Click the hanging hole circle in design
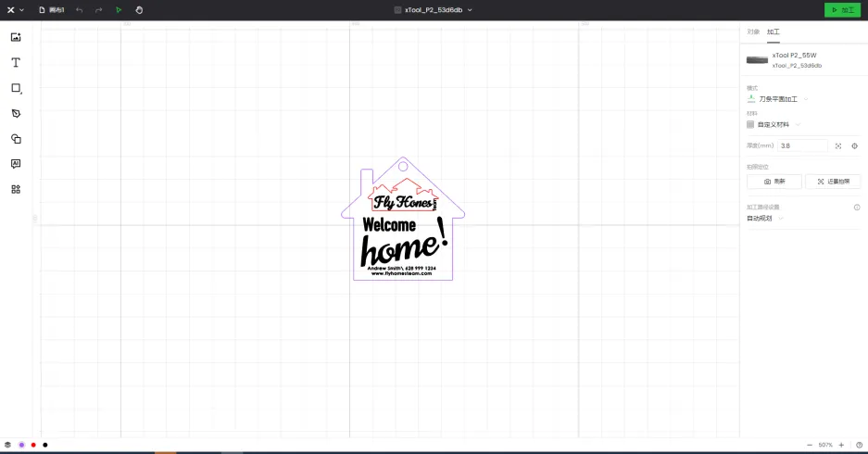 [403, 166]
